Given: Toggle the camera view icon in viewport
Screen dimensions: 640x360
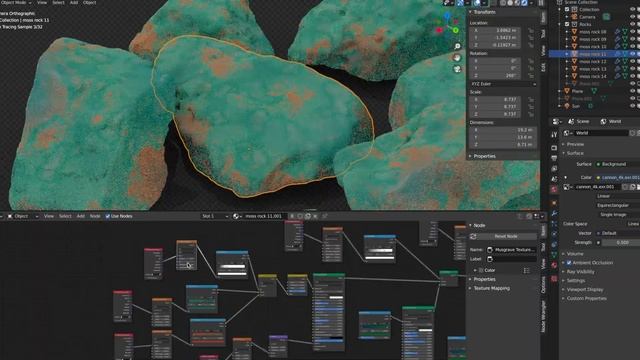Looking at the screenshot, I should pos(457,69).
